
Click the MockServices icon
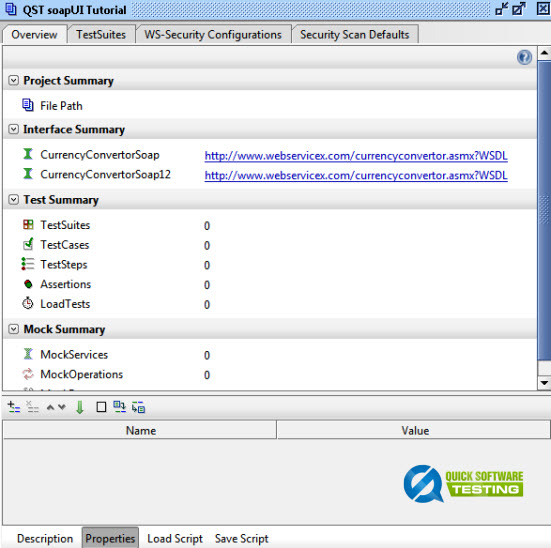point(28,354)
